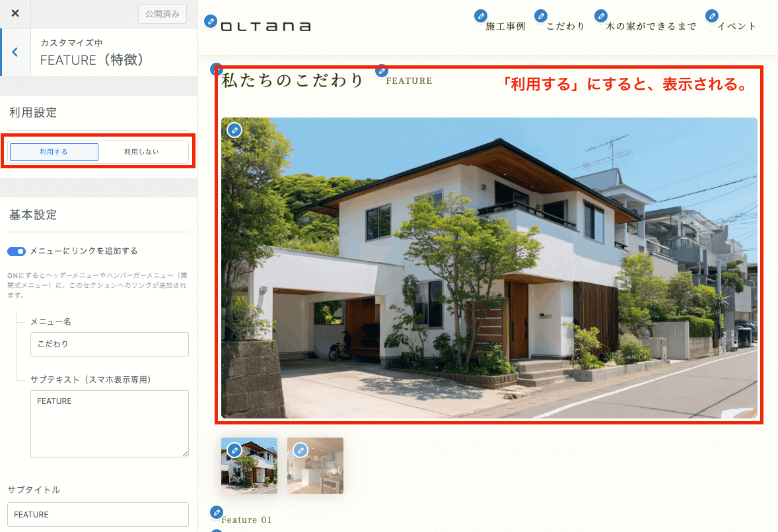Click the OLTANA site logo

coord(266,26)
